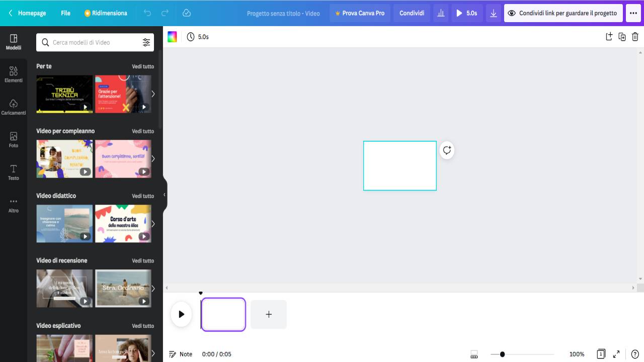Viewport: 644px width, 362px height.
Task: Click the Condividi button
Action: 411,13
